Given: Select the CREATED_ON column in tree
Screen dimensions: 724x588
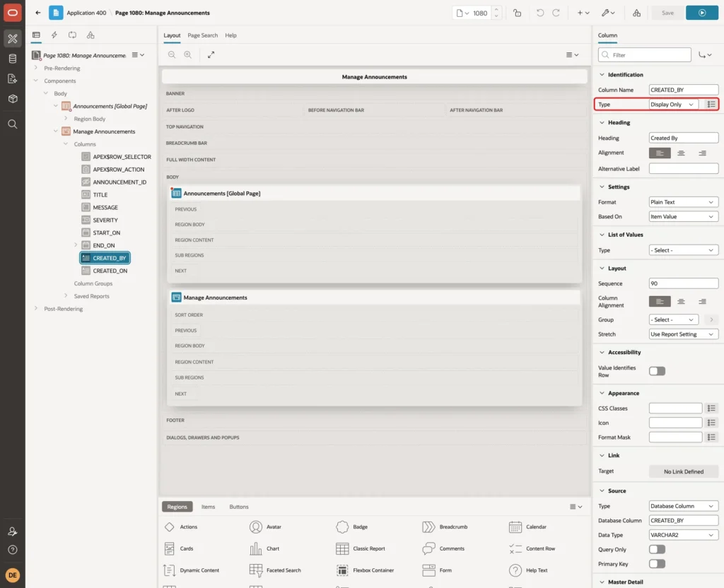Looking at the screenshot, I should [110, 271].
